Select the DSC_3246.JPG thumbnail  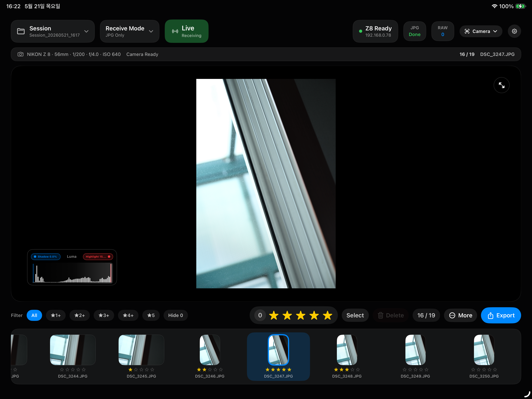coord(210,350)
